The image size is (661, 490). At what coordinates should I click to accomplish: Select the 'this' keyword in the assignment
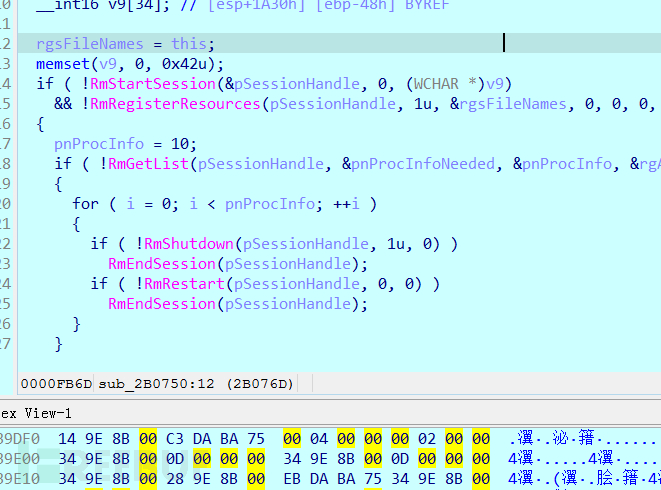tap(193, 44)
